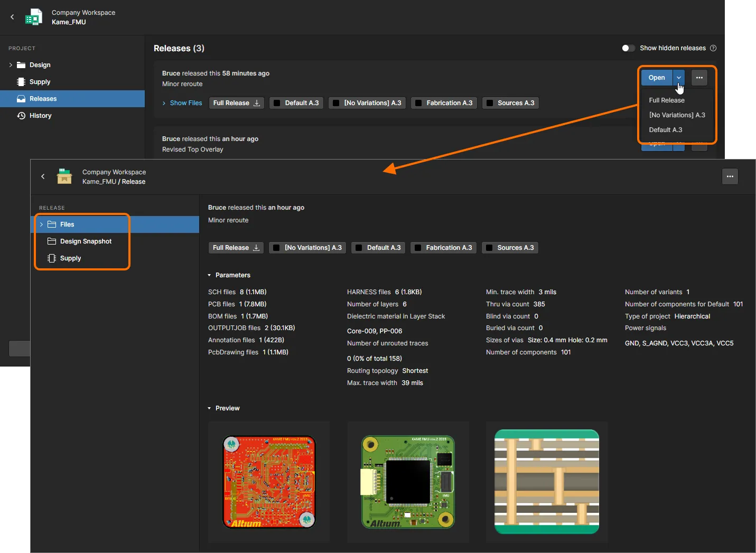The image size is (756, 553).
Task: Open the ellipsis menu in Release view header
Action: [x=730, y=176]
